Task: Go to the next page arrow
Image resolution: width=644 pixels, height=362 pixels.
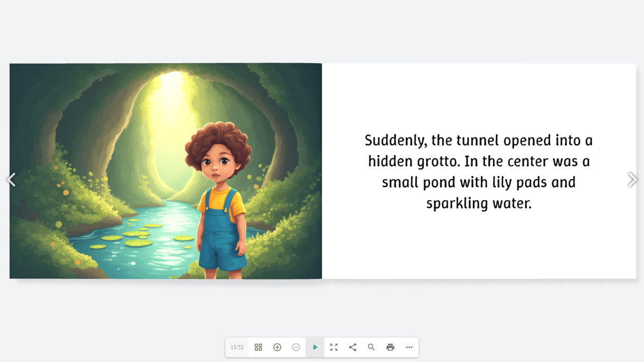Action: 633,180
